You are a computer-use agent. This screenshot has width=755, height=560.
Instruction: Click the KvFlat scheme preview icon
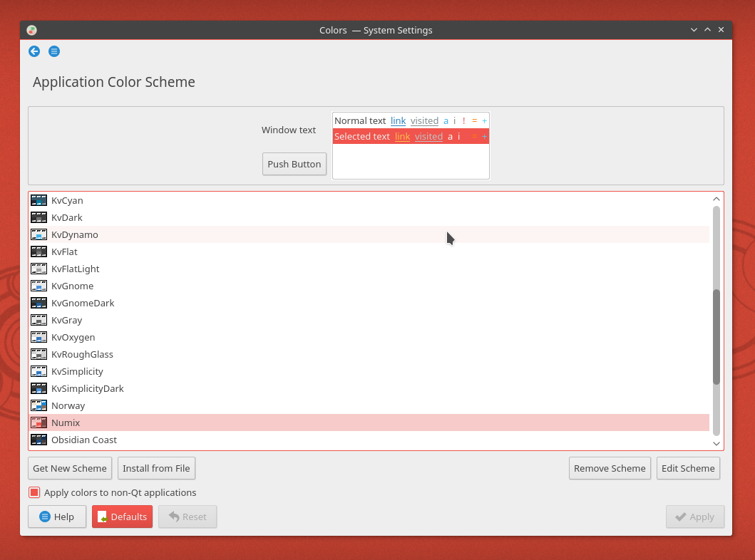point(39,252)
